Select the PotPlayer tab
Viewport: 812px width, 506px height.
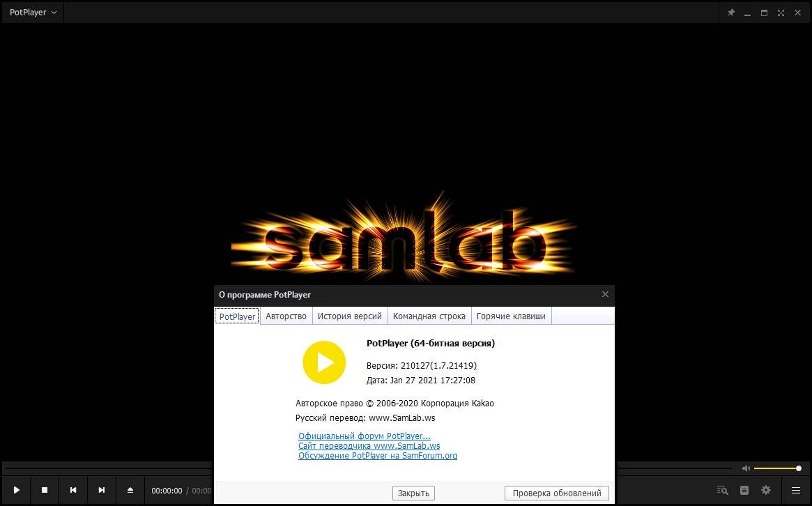[x=237, y=316]
